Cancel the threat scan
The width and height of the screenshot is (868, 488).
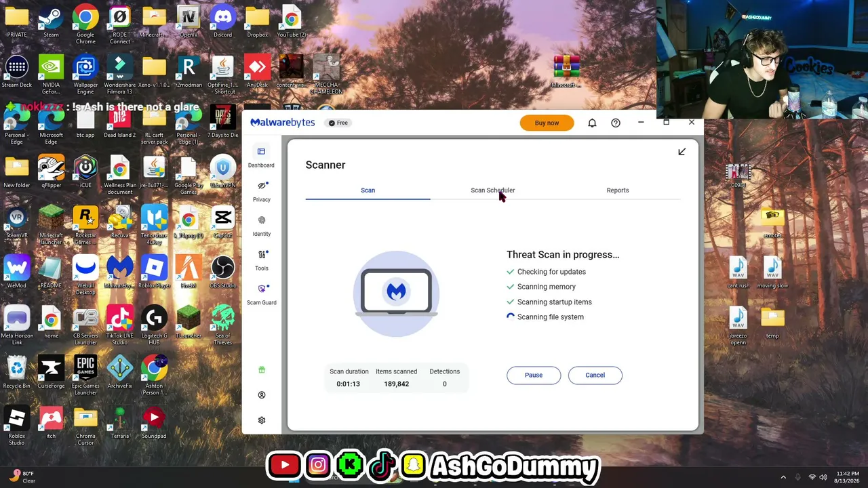[595, 375]
